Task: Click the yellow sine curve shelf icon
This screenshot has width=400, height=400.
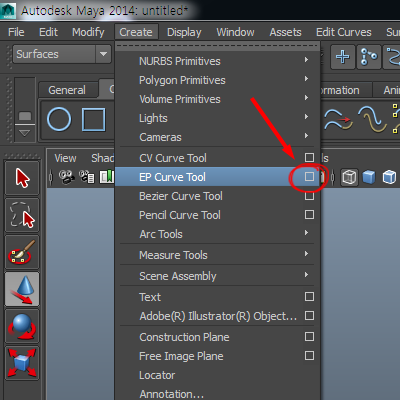Action: point(372,119)
